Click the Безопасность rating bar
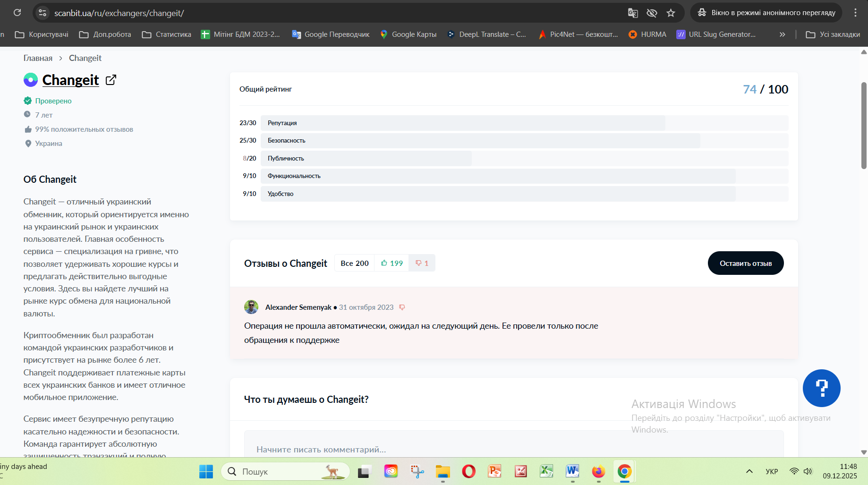This screenshot has height=485, width=868. coord(524,140)
